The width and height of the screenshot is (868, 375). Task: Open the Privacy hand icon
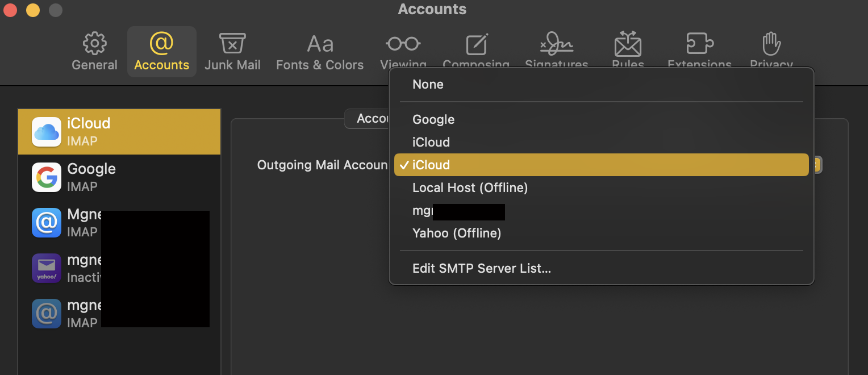tap(771, 44)
